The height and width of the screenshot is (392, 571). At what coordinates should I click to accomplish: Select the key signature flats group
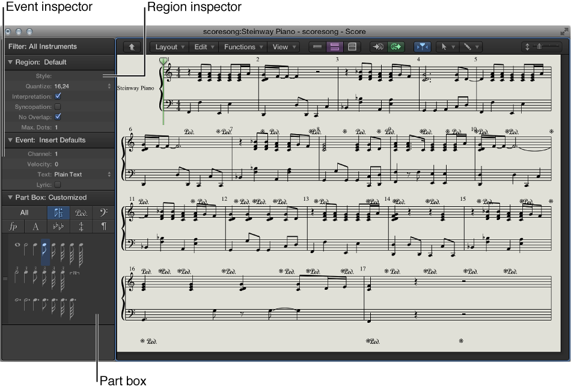(x=58, y=227)
